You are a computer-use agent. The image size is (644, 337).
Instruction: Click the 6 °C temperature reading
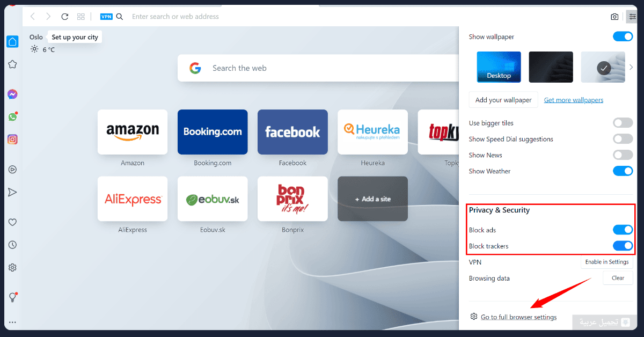pos(48,49)
